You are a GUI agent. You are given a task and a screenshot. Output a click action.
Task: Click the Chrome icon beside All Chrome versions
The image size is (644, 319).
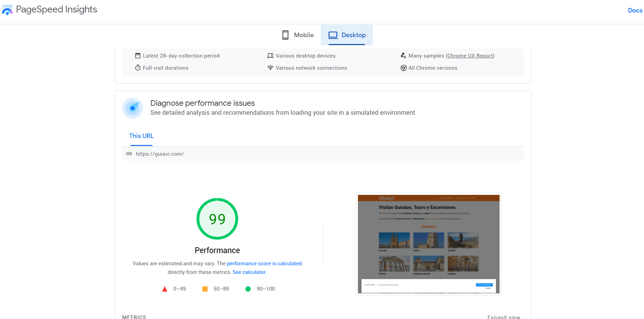click(x=403, y=68)
